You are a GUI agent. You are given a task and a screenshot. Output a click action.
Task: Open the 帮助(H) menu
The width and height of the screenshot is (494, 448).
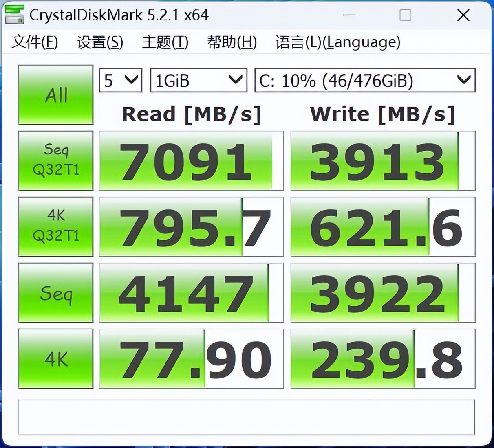point(232,42)
